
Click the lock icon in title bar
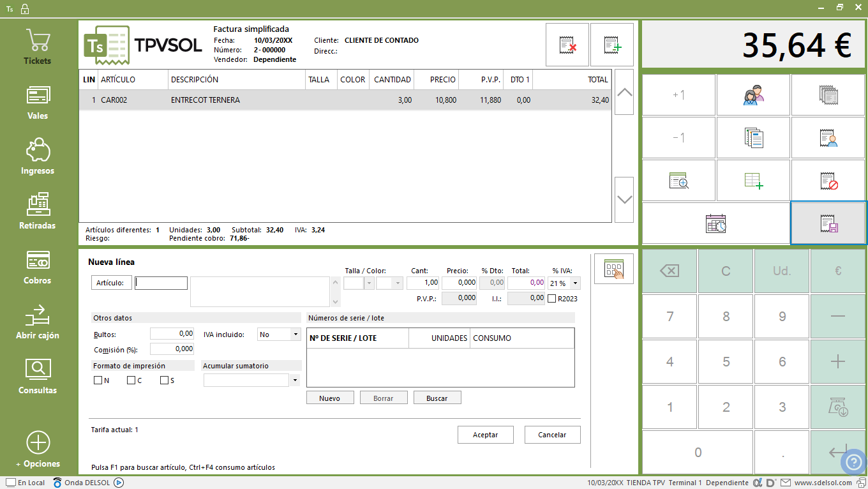pos(24,9)
